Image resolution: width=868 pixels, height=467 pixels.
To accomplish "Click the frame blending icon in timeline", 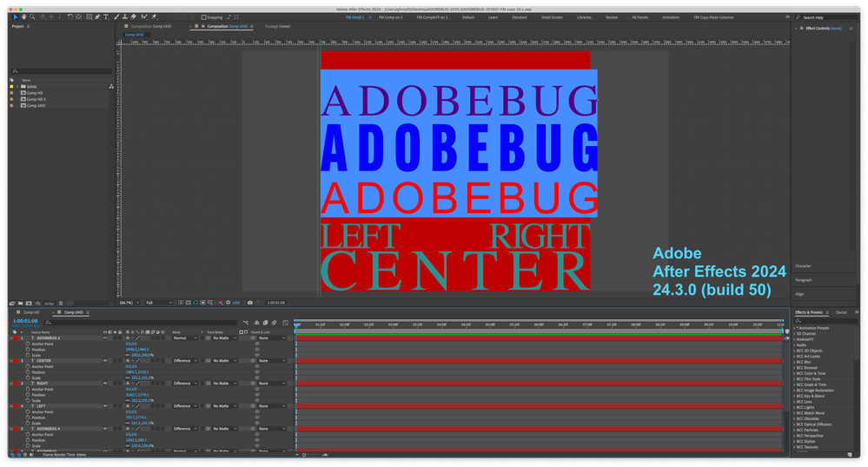I will (265, 323).
